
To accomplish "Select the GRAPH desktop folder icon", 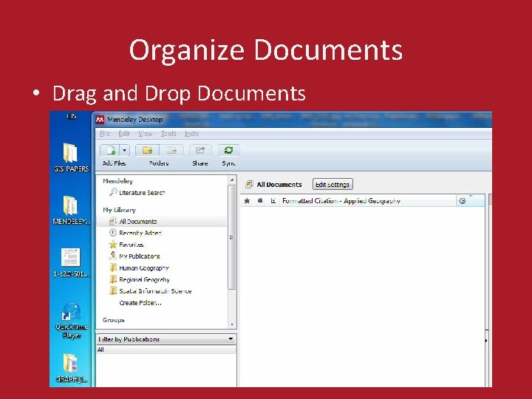I will point(71,368).
